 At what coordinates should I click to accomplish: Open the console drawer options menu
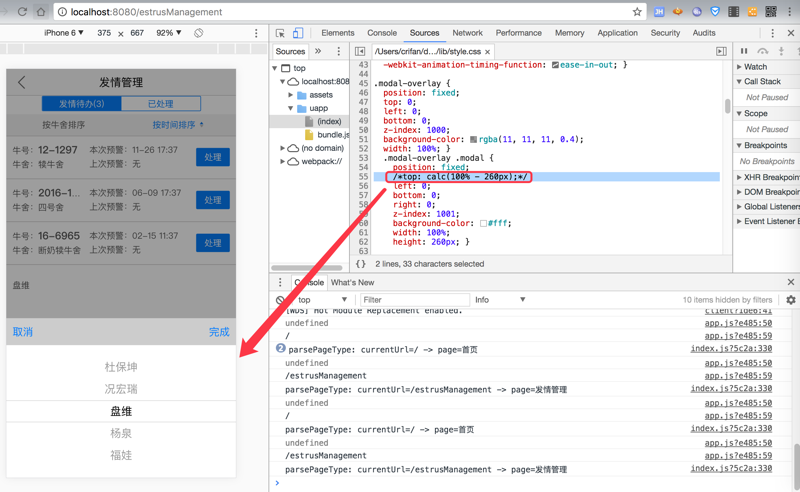click(x=280, y=282)
